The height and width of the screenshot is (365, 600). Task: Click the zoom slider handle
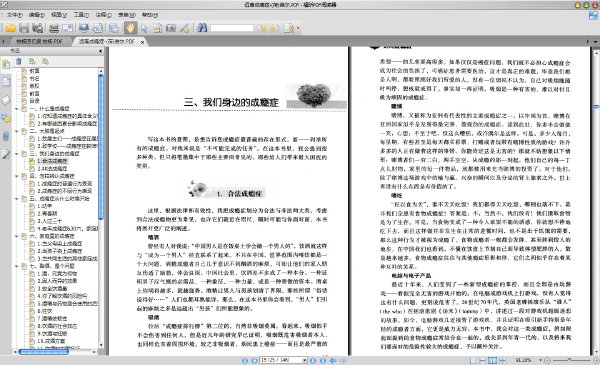click(x=570, y=360)
